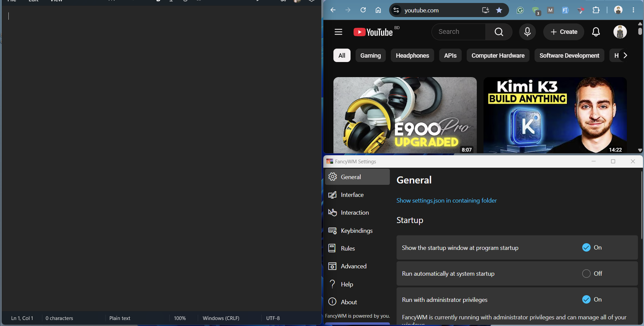The height and width of the screenshot is (326, 644).
Task: Open the YouTube hamburger guide menu
Action: pyautogui.click(x=338, y=32)
